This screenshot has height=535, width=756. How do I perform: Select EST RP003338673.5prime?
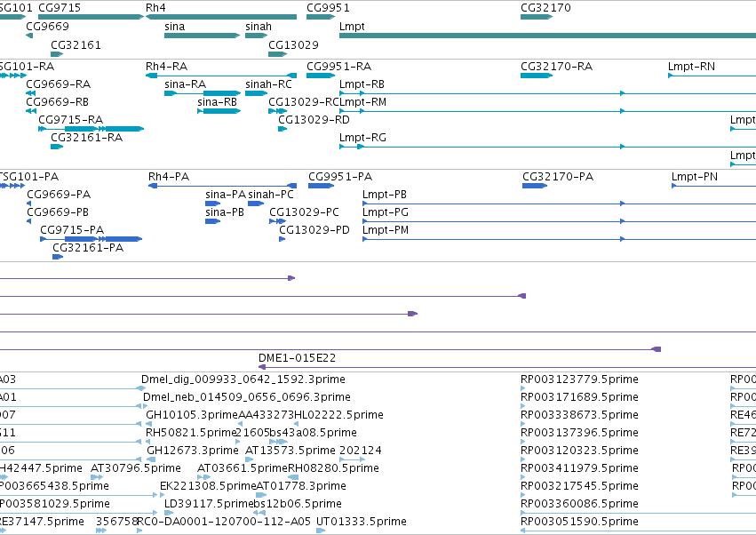point(579,415)
